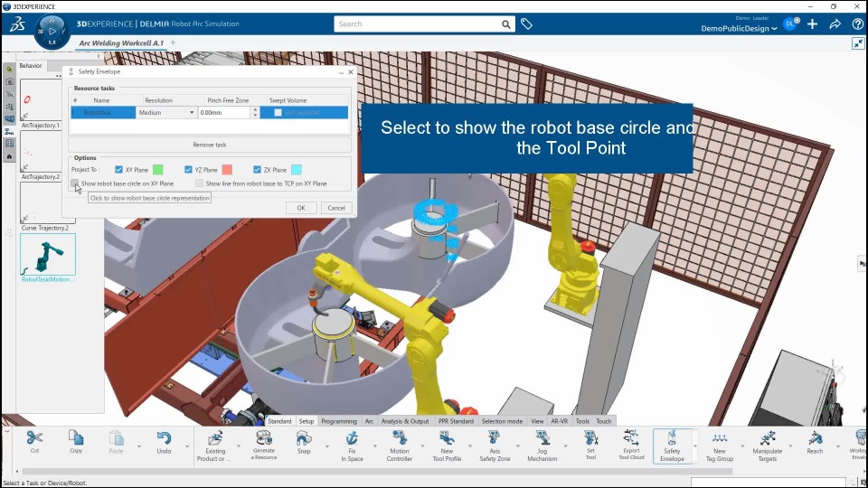The height and width of the screenshot is (488, 868).
Task: Select the Copy tool
Action: click(76, 442)
